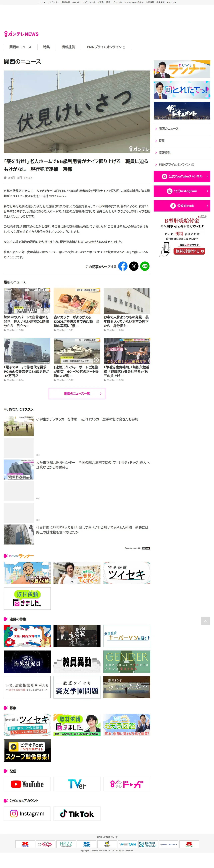The width and height of the screenshot is (214, 868).
Task: Click the scroll-to-top arrow button
Action: (x=205, y=621)
